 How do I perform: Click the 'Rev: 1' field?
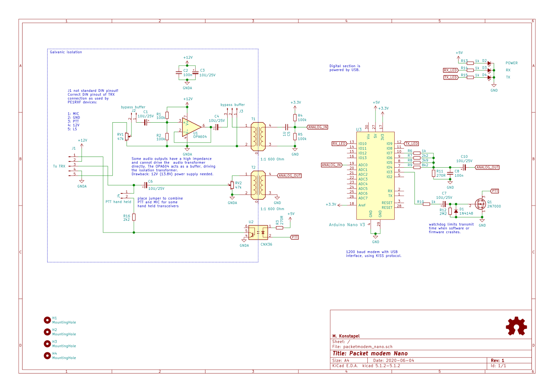pos(497,360)
